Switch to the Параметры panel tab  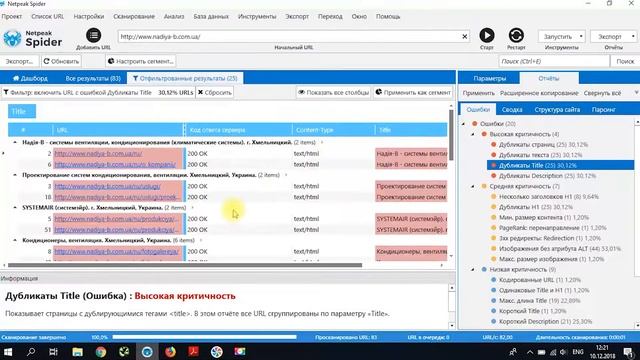(x=489, y=78)
